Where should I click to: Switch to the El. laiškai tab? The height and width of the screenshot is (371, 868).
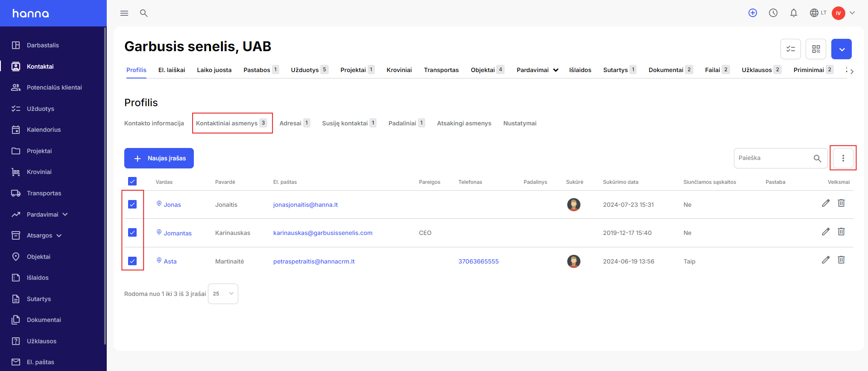pyautogui.click(x=172, y=70)
